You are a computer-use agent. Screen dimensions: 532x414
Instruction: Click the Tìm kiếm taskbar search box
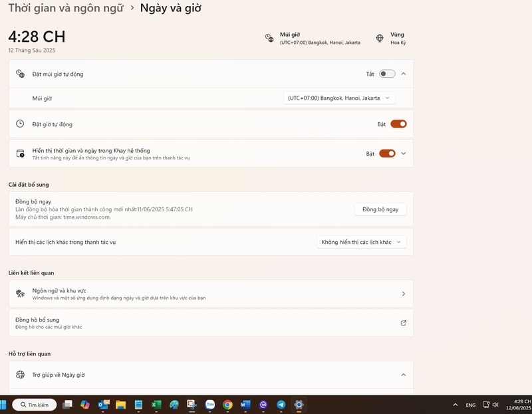(35, 405)
